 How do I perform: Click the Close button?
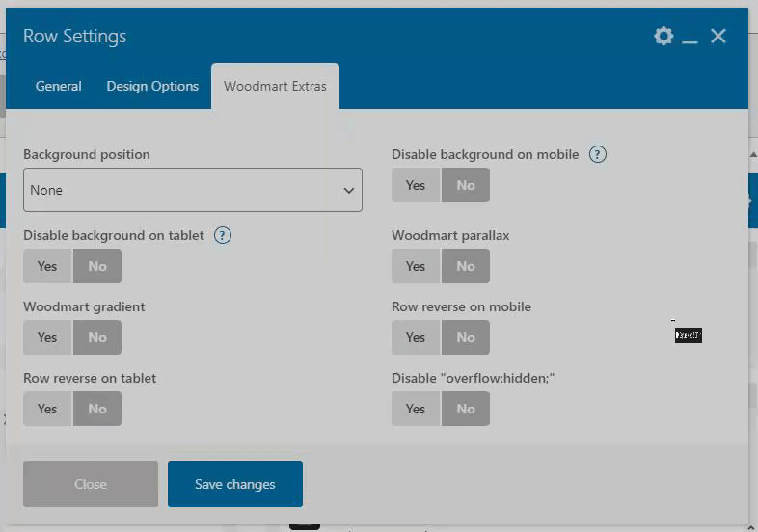pos(91,484)
